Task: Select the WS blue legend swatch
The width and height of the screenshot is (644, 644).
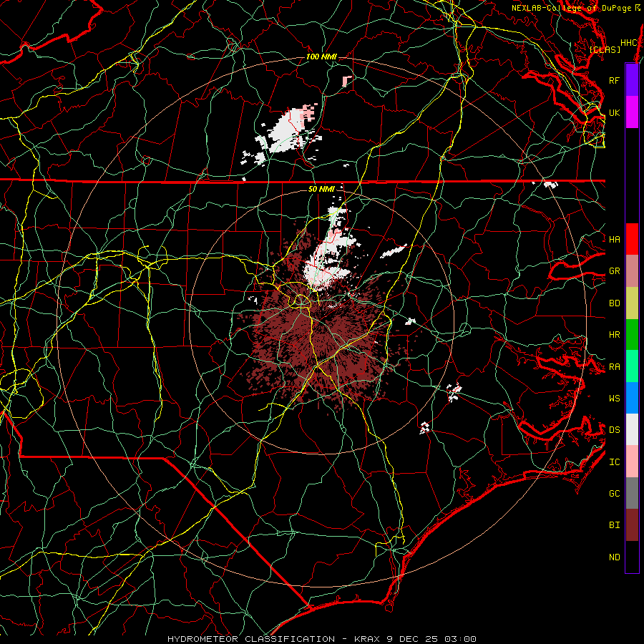Action: (x=632, y=398)
